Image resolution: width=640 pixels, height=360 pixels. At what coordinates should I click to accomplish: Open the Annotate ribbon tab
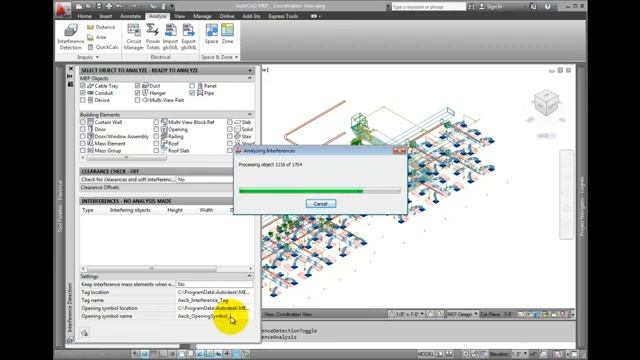click(131, 16)
